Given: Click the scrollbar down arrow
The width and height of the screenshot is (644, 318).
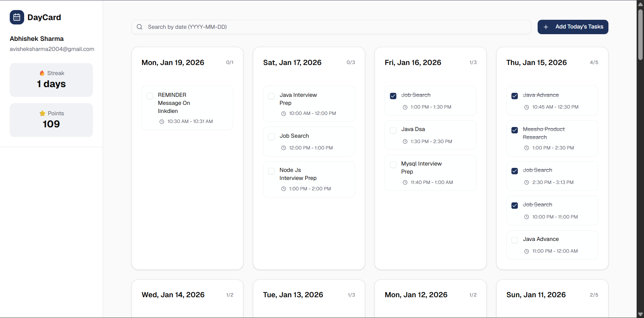Looking at the screenshot, I should coord(640,314).
